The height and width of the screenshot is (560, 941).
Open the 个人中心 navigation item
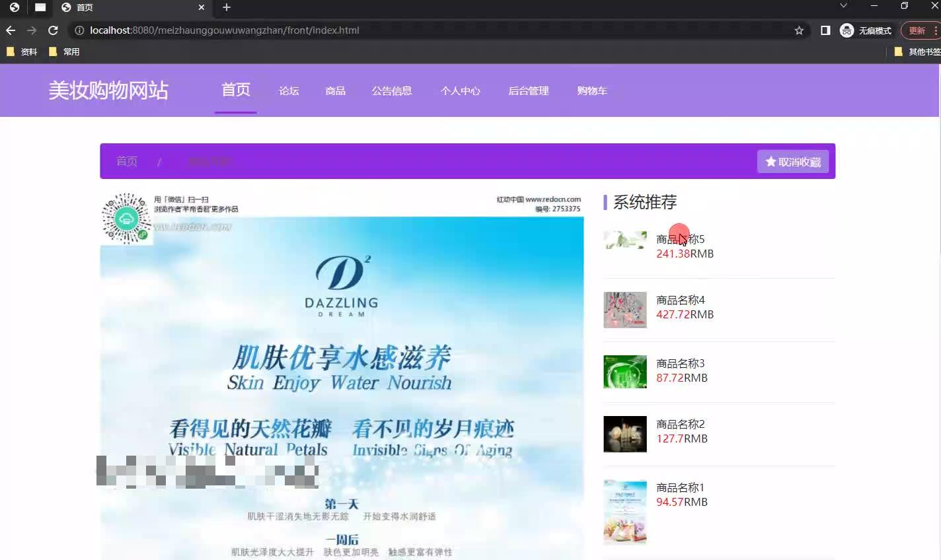tap(461, 91)
